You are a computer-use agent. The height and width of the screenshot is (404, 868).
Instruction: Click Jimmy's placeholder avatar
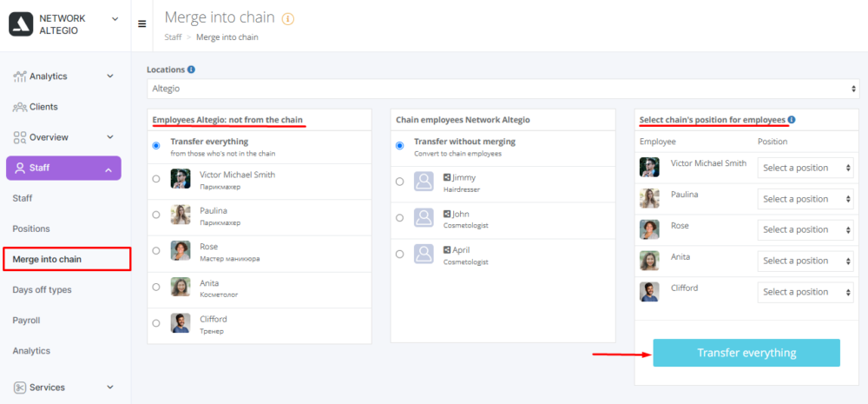pos(424,182)
